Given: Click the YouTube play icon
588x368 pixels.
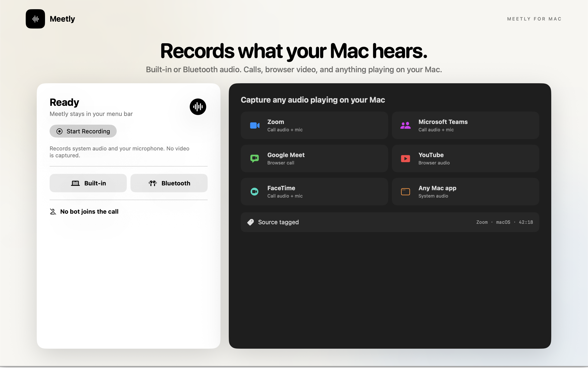Looking at the screenshot, I should point(405,159).
